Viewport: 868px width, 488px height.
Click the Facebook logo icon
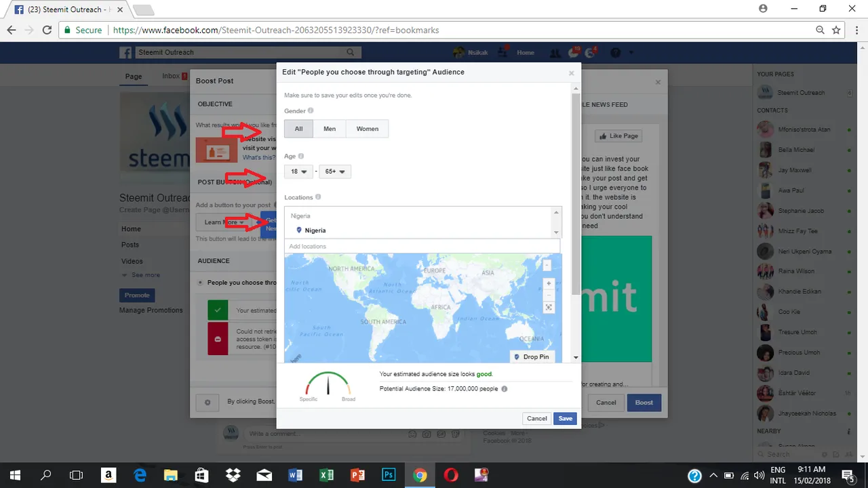coord(125,52)
